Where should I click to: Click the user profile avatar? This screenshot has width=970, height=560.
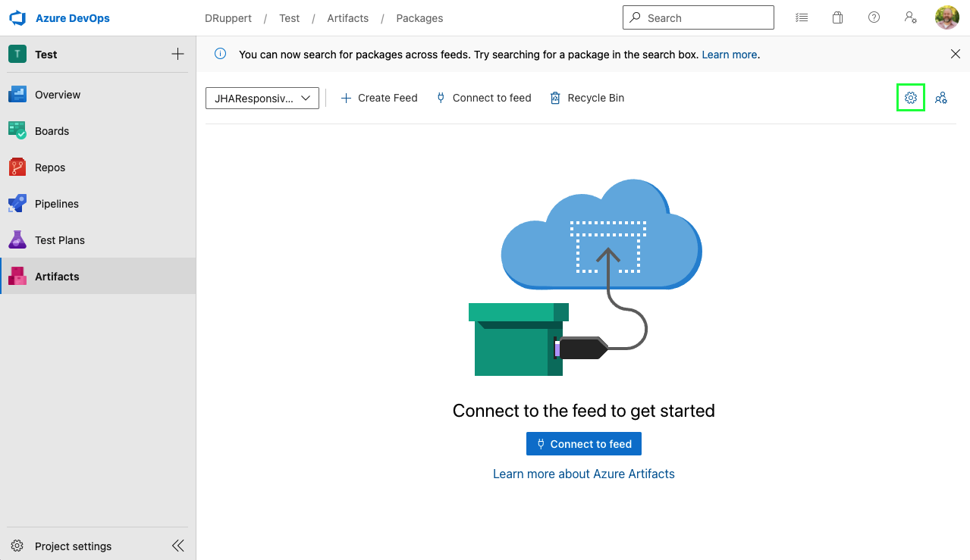(946, 17)
